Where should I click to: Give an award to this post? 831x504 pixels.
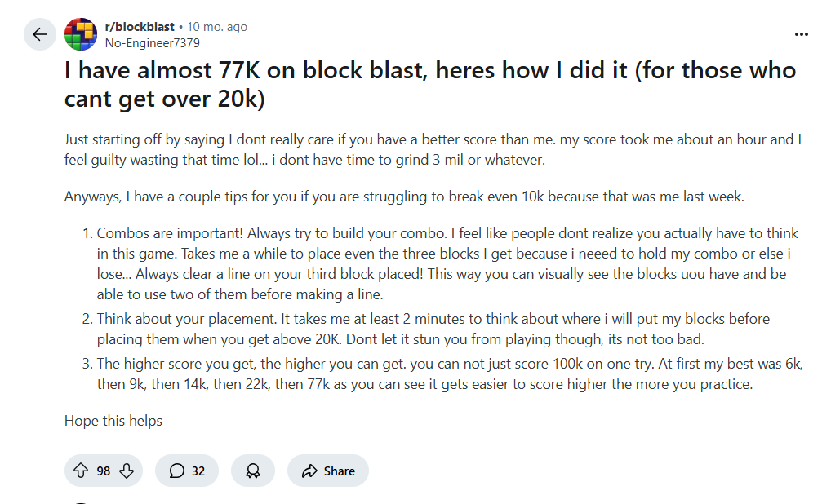[x=252, y=471]
